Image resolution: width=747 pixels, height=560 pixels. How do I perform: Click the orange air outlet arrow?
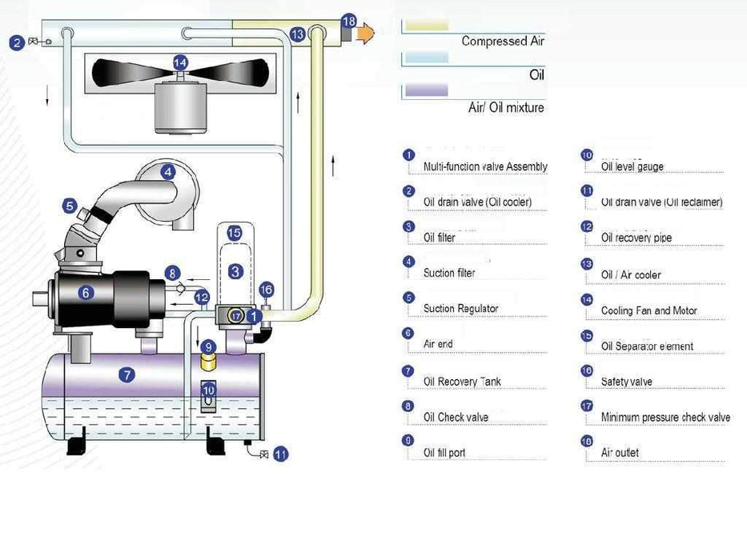365,34
